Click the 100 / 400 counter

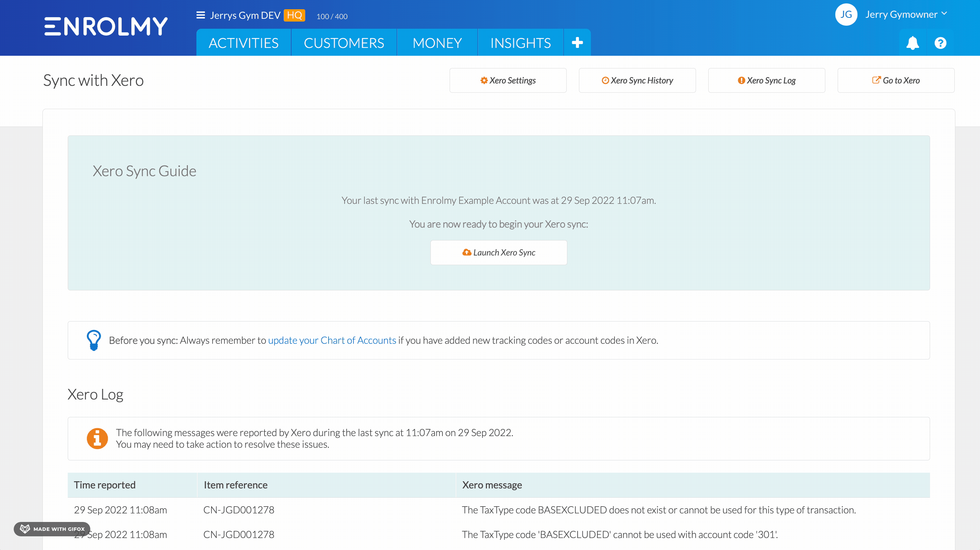(x=332, y=16)
